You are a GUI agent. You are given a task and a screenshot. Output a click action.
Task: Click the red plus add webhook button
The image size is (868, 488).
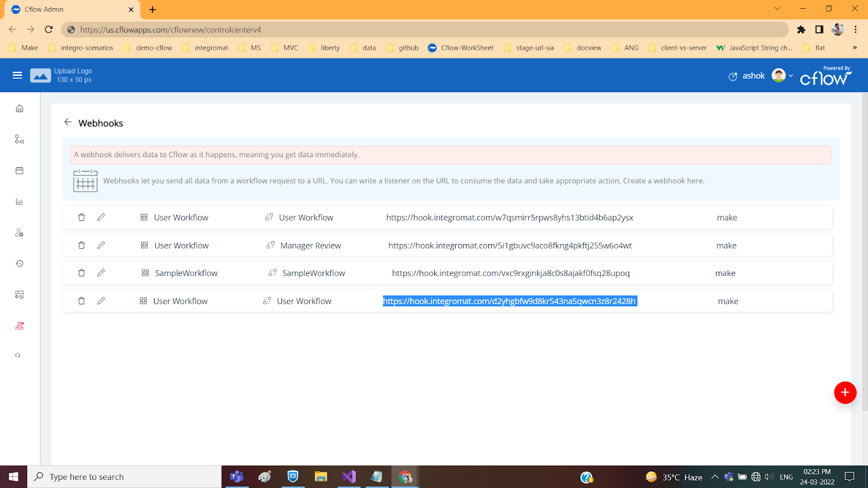845,393
